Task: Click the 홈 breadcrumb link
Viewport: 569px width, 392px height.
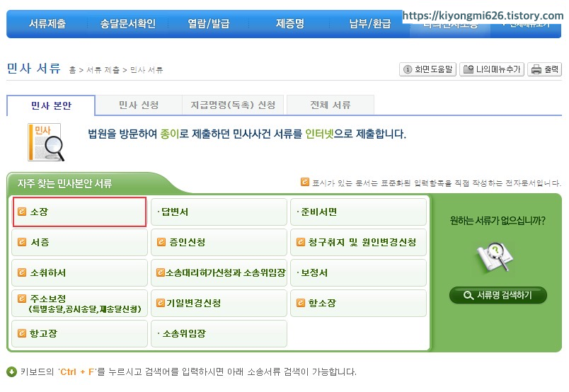Action: tap(73, 69)
